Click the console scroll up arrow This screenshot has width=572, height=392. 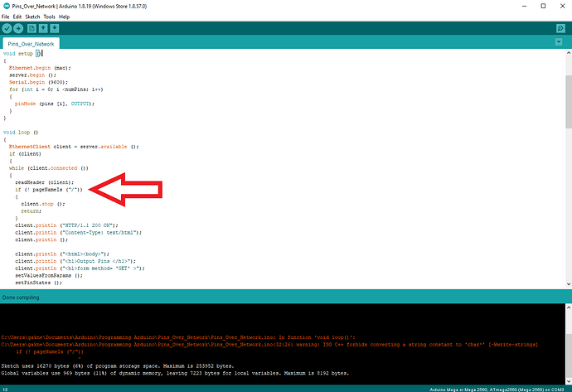click(569, 307)
